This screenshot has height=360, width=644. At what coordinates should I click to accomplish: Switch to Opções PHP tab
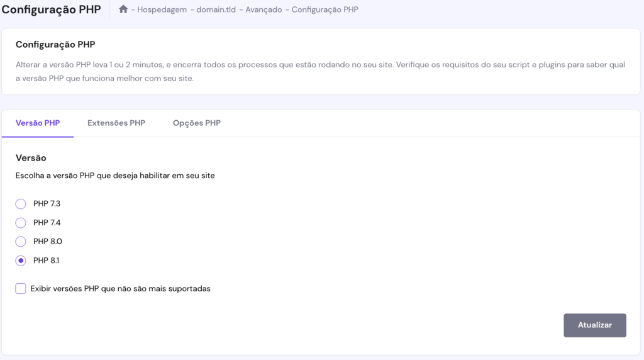197,123
